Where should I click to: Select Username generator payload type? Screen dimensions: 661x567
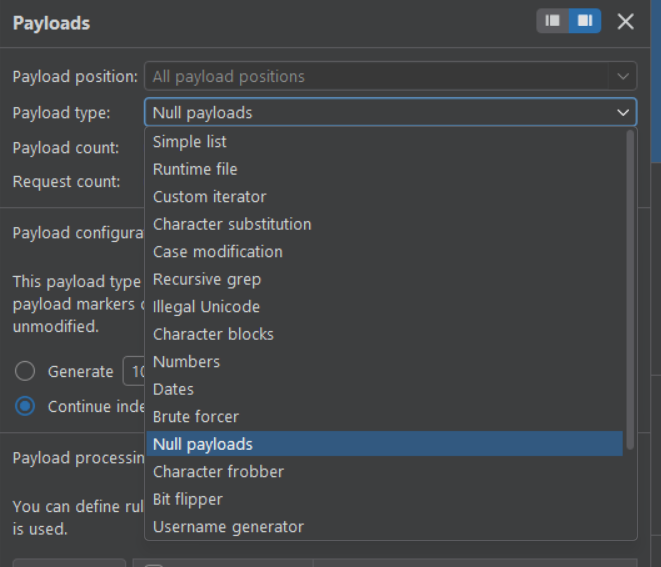[x=384, y=527]
